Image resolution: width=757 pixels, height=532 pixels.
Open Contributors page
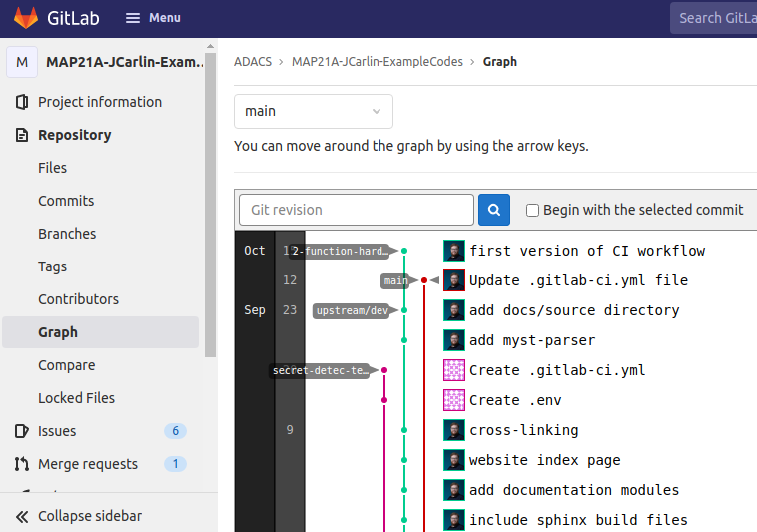click(78, 299)
